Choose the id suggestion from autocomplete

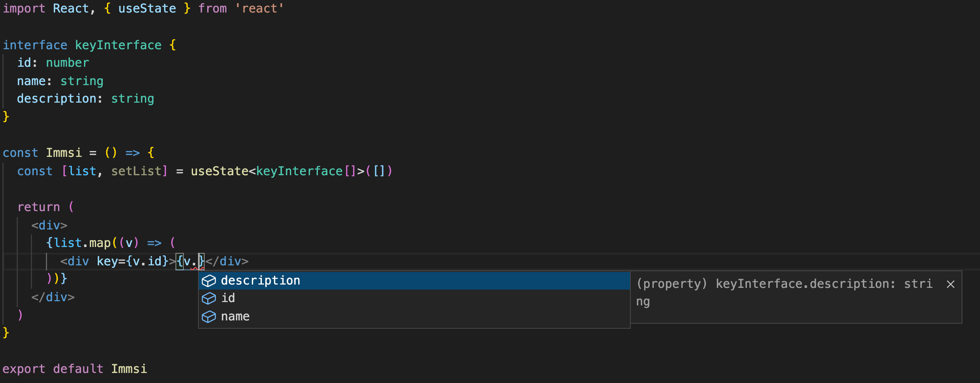228,298
